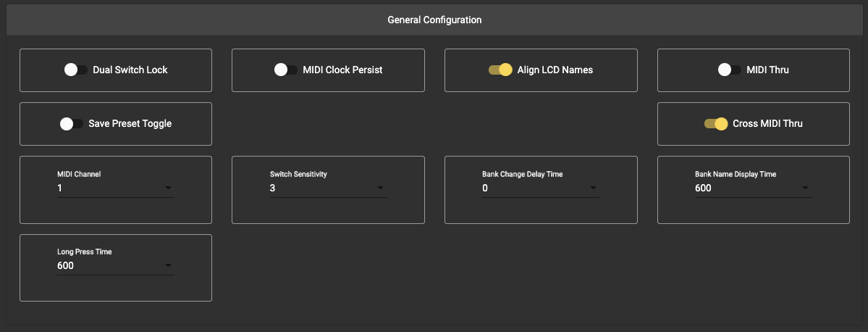The image size is (868, 332).
Task: Select the MIDI Channel value 1 field
Action: tap(109, 188)
